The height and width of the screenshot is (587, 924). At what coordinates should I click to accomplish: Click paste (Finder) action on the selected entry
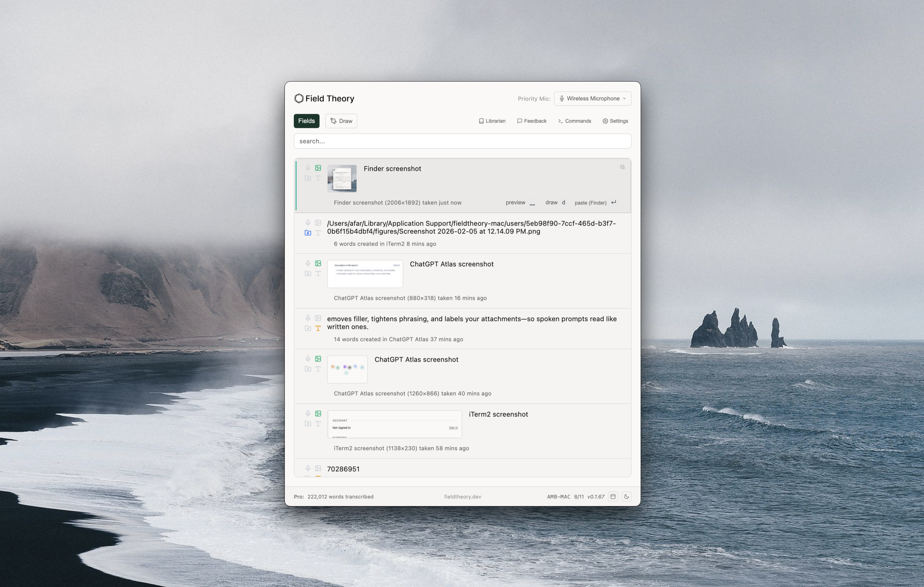(x=591, y=202)
